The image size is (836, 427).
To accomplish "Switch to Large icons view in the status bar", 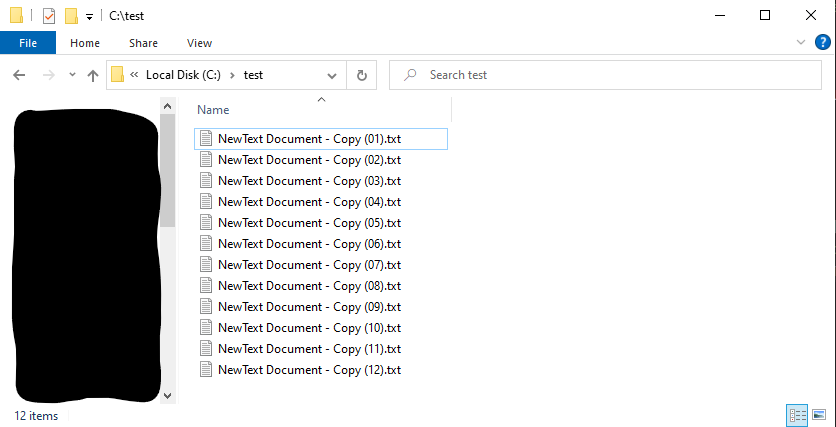I will click(819, 415).
